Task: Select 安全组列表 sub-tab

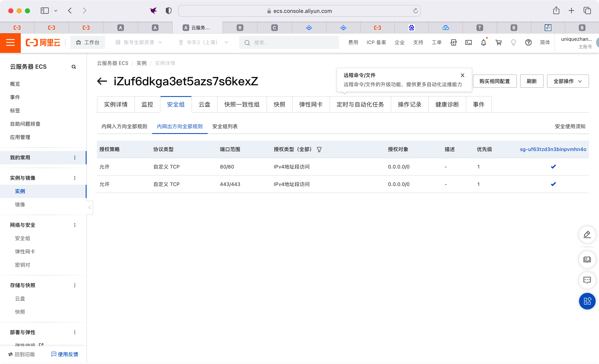Action: [225, 126]
